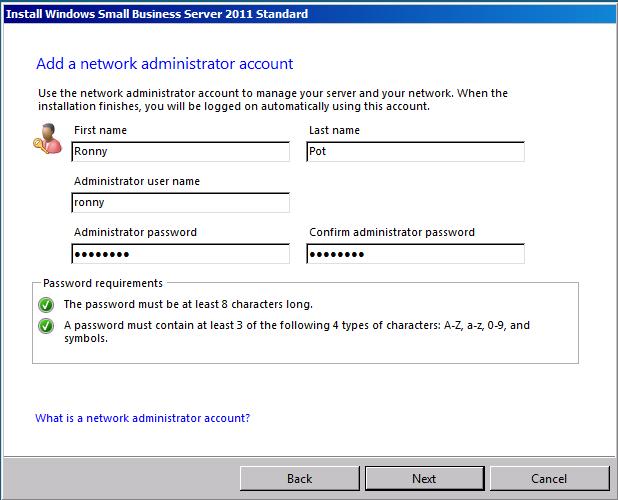Image resolution: width=618 pixels, height=500 pixels.
Task: Click the administrator user icon with key
Action: [x=48, y=139]
